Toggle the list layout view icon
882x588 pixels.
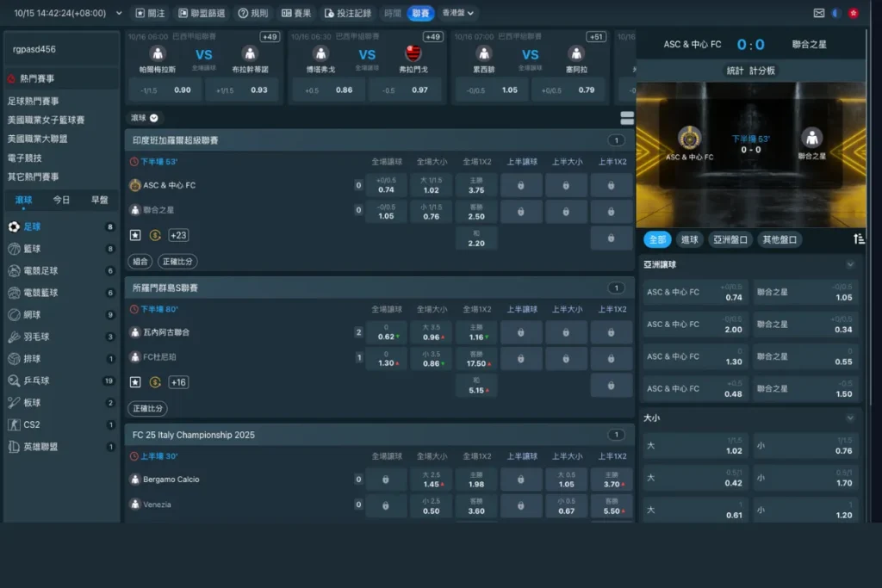coord(627,118)
